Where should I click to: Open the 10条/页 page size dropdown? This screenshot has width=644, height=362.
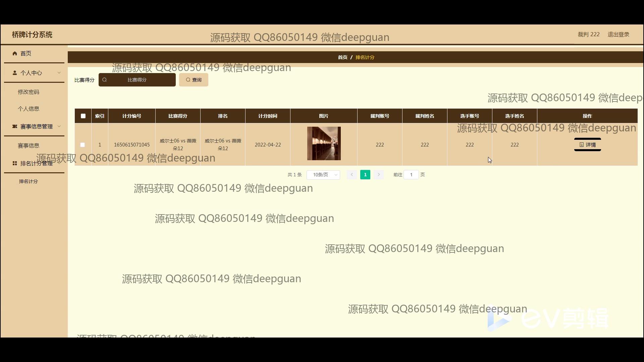pyautogui.click(x=323, y=175)
